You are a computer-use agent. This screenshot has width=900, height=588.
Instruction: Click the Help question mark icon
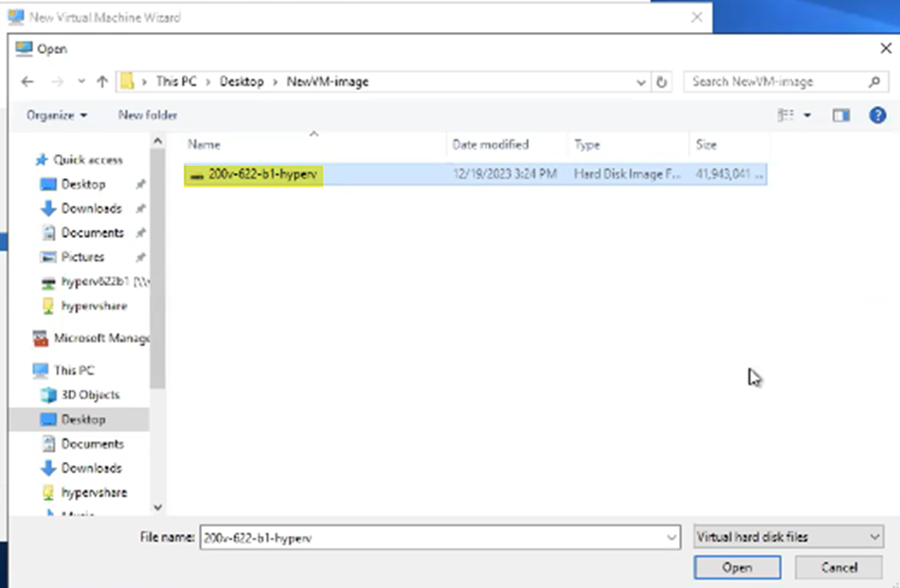pyautogui.click(x=876, y=115)
